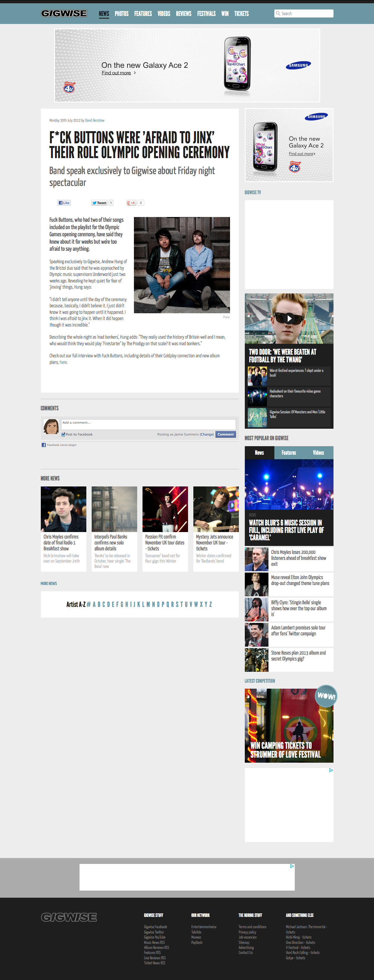This screenshot has width=374, height=980.
Task: Open the Festivals menu in navigation
Action: pyautogui.click(x=206, y=14)
